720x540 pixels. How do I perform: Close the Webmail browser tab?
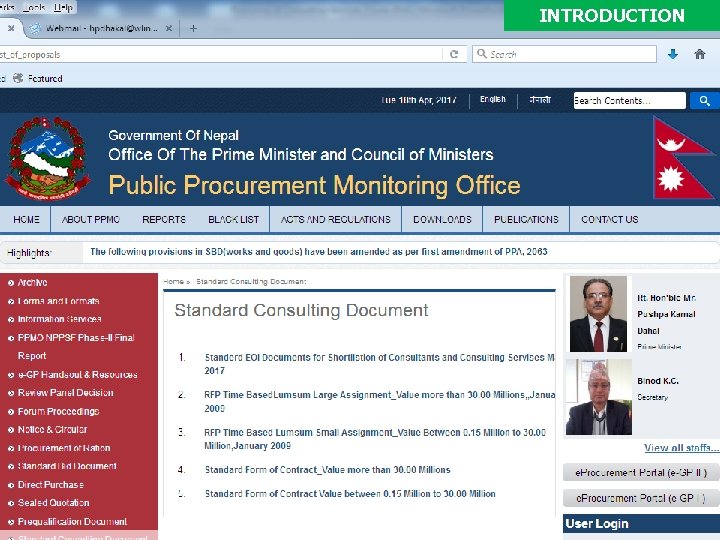(169, 28)
